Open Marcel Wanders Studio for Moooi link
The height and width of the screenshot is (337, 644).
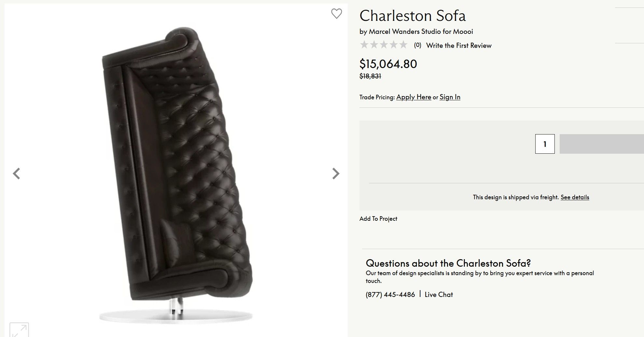point(421,32)
